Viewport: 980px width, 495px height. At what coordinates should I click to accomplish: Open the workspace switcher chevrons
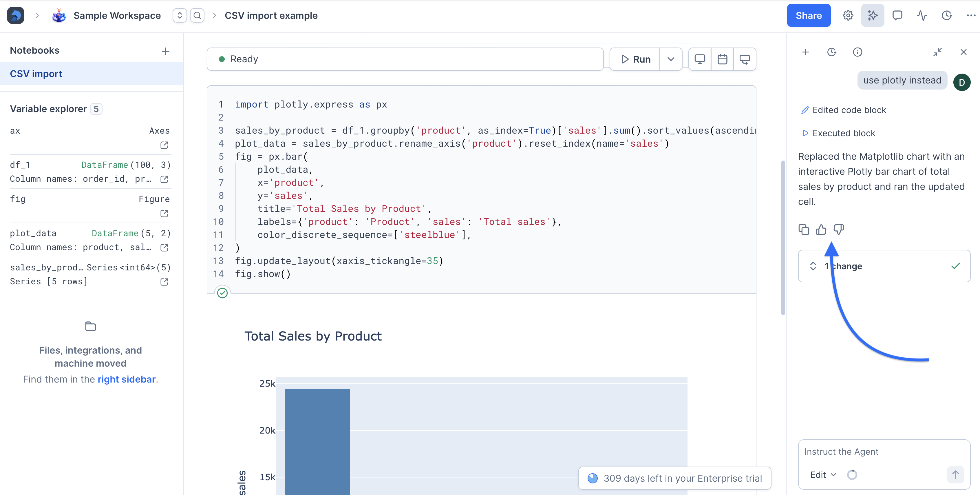point(180,16)
